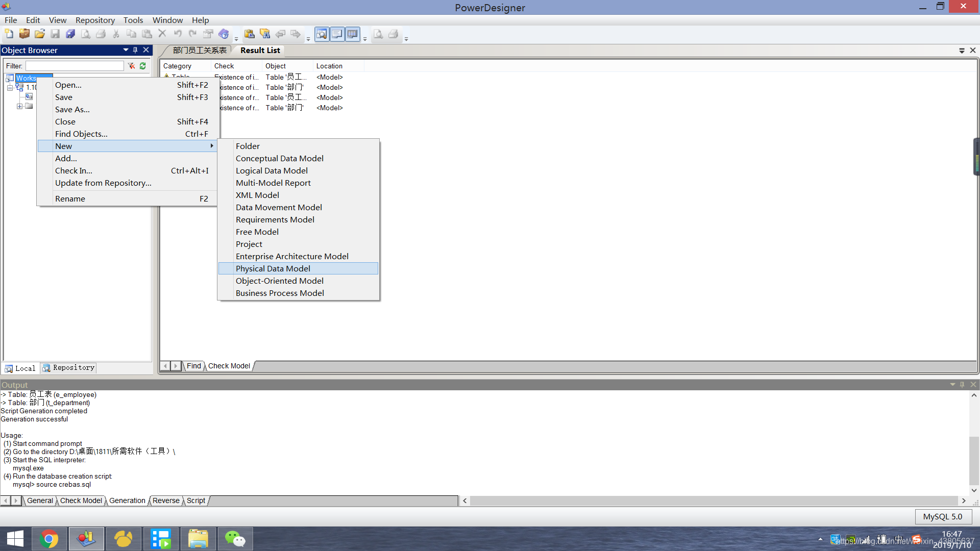Click the Open folder toolbar icon
The width and height of the screenshot is (980, 551).
tap(40, 34)
